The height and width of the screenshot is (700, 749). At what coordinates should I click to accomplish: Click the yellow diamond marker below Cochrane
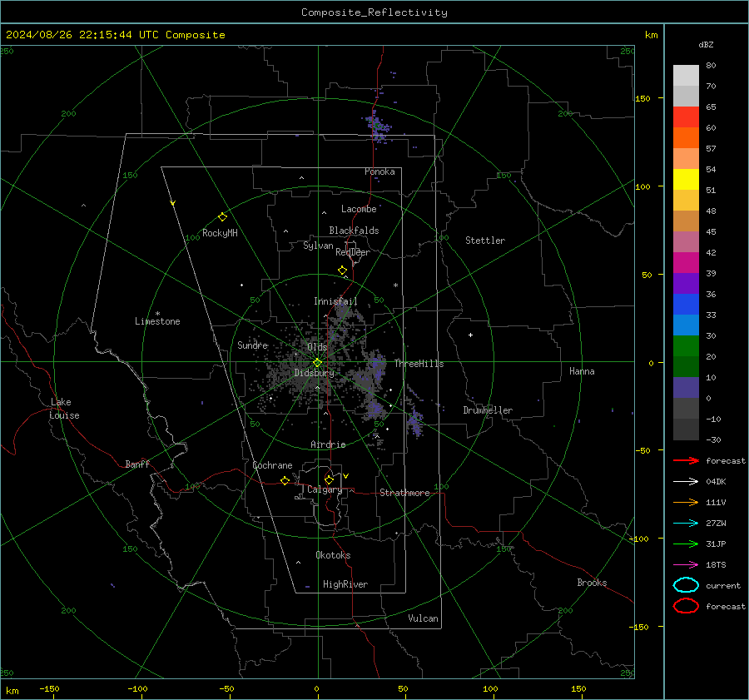tap(285, 480)
